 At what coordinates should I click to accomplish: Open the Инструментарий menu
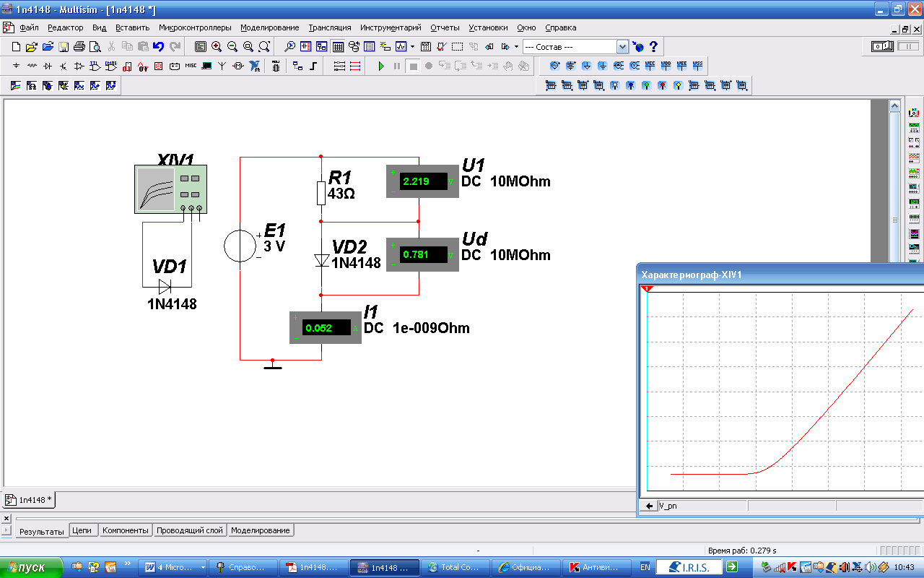(391, 27)
